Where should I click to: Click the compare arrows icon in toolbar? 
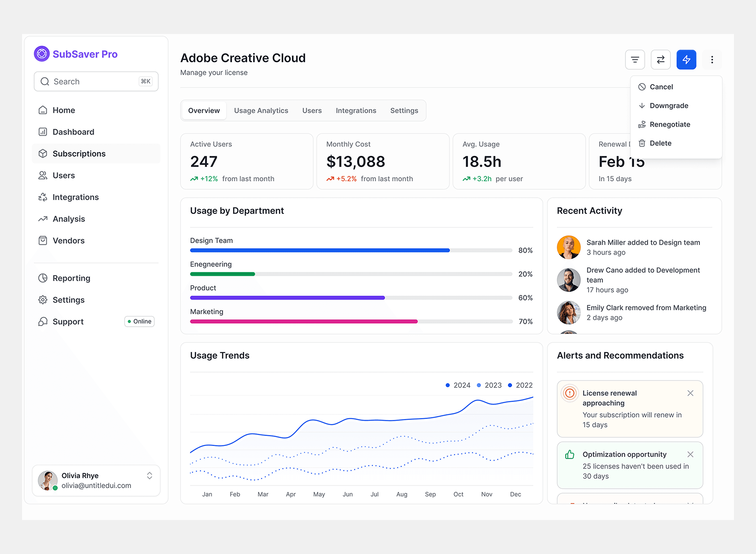click(x=661, y=60)
